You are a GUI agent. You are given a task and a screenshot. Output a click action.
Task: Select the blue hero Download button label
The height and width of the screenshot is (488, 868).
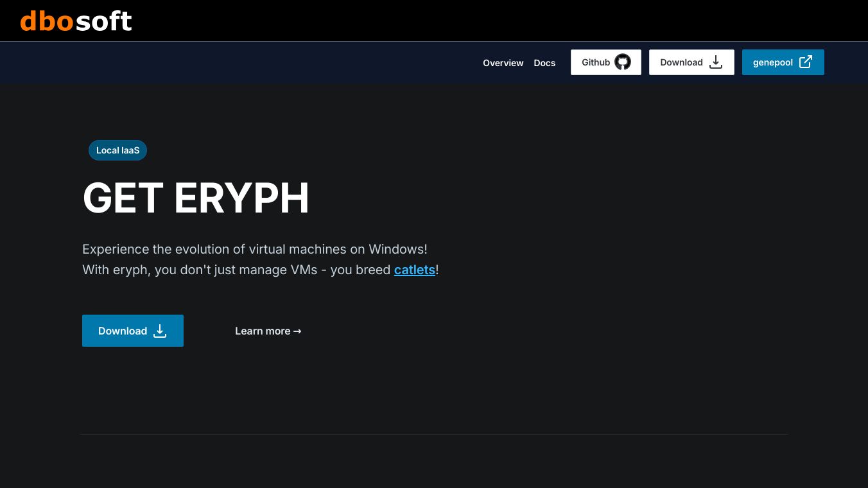pos(123,331)
